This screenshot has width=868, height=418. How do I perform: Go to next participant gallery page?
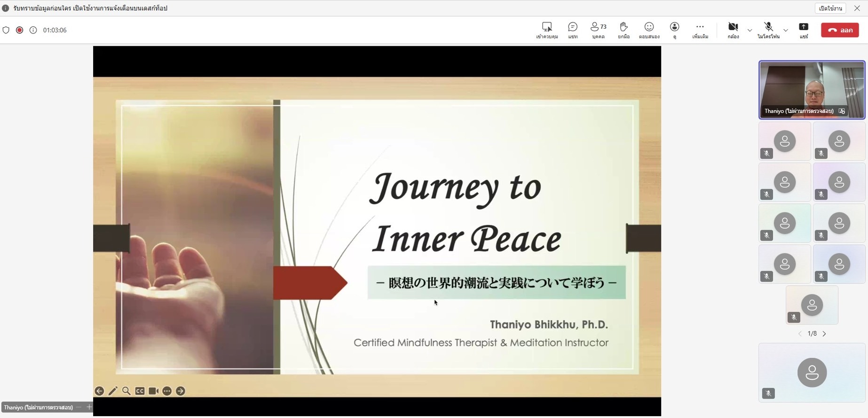[824, 334]
